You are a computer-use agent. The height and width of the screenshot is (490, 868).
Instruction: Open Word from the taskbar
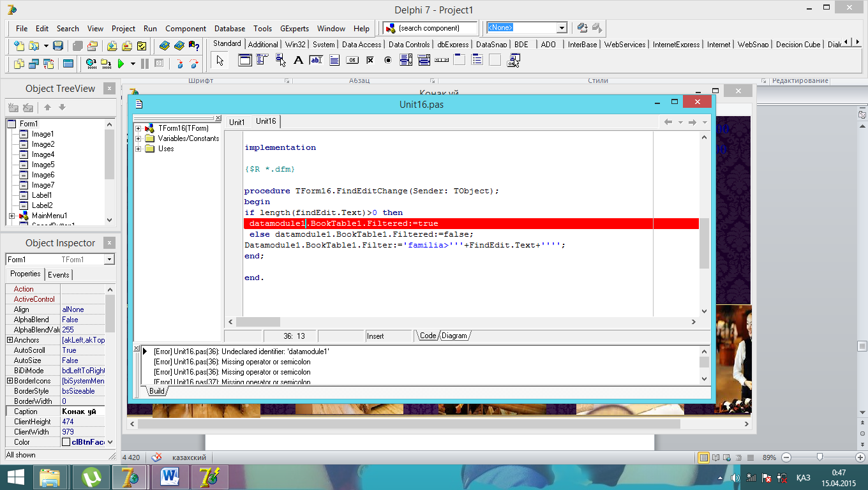(x=170, y=477)
